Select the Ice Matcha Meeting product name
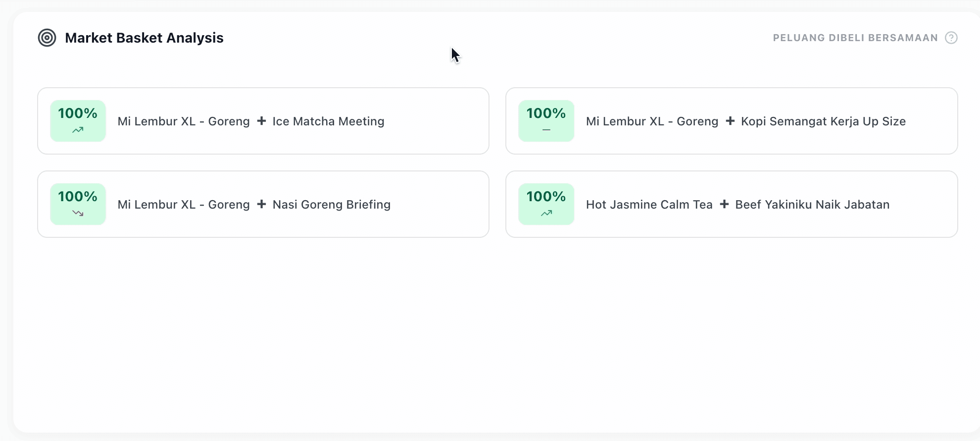 tap(328, 121)
